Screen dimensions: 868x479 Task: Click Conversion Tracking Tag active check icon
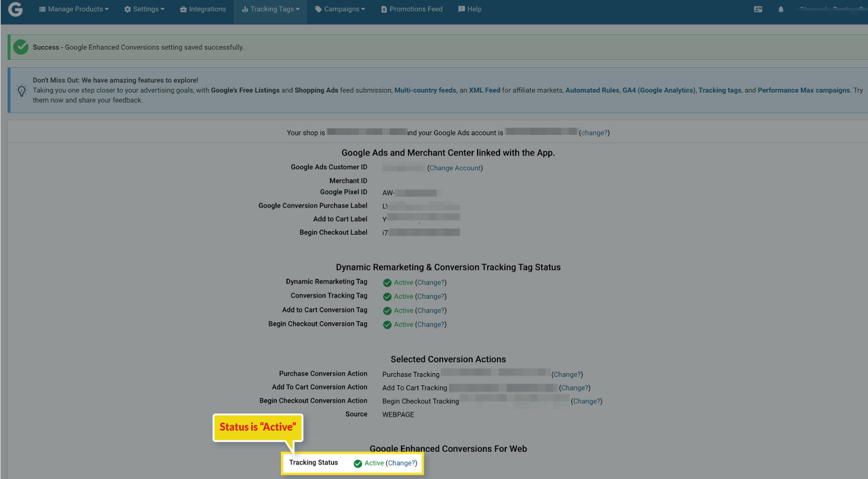[387, 296]
